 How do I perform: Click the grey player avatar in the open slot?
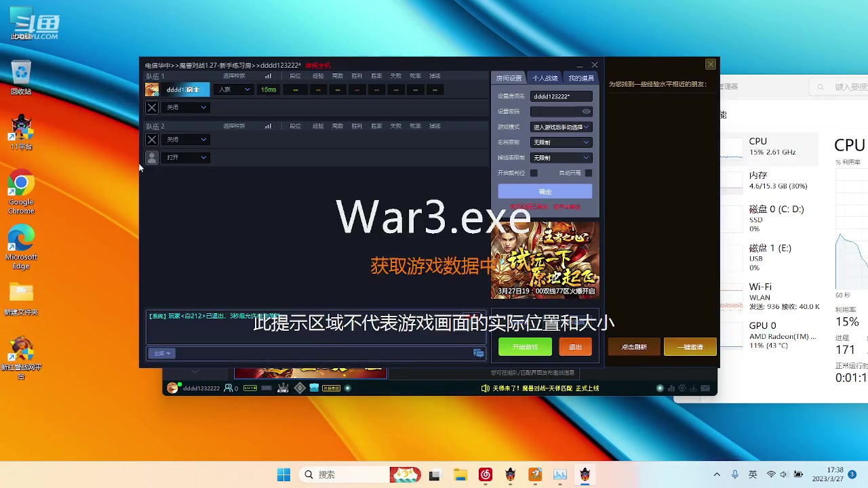pyautogui.click(x=152, y=157)
